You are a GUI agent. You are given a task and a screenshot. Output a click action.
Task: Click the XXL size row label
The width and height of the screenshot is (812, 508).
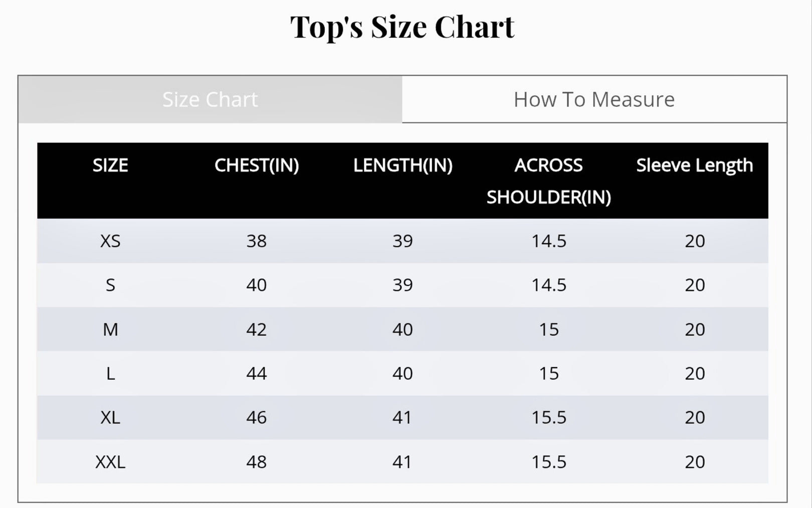[x=110, y=462]
